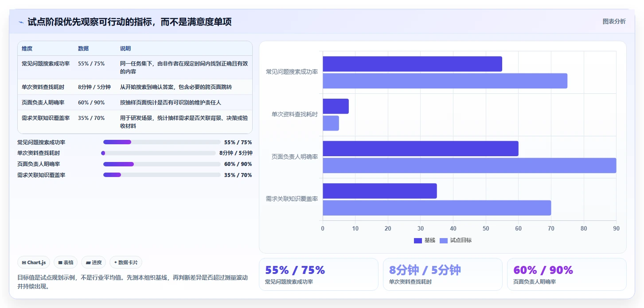Click the progress bar for 需求关联知识覆盖率
This screenshot has height=308, width=644.
click(162, 175)
